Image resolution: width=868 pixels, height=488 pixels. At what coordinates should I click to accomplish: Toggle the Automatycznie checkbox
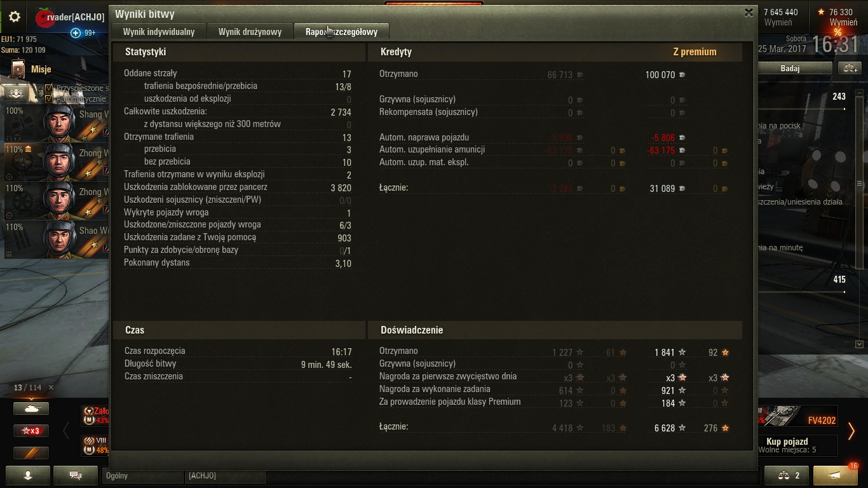click(49, 98)
